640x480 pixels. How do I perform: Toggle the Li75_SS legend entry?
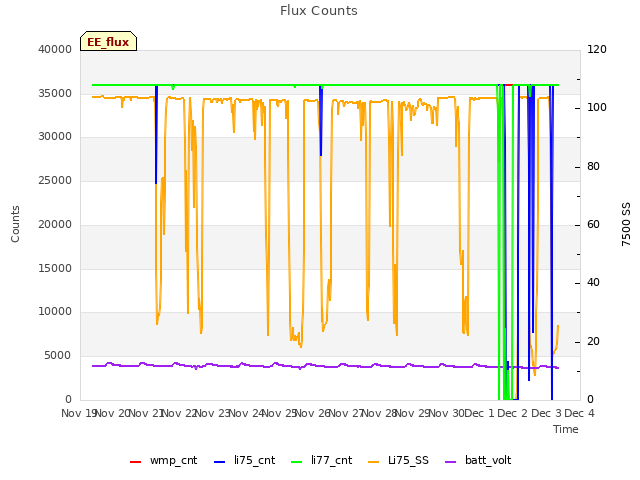click(398, 460)
